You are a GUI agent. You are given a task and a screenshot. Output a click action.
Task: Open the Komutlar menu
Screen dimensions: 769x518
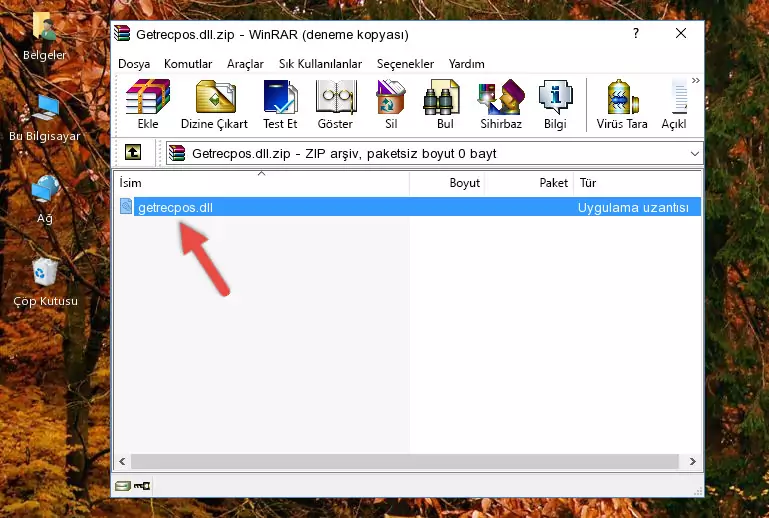click(188, 64)
